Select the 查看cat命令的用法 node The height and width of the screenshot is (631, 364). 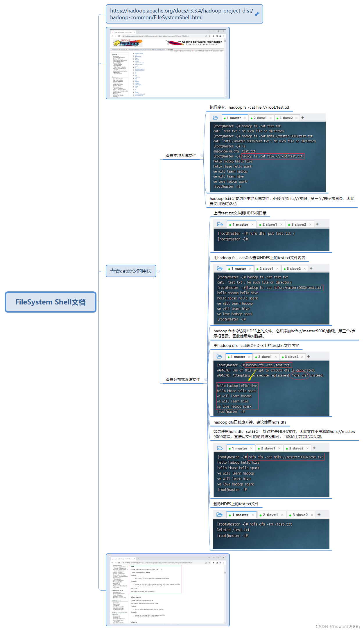click(x=131, y=271)
